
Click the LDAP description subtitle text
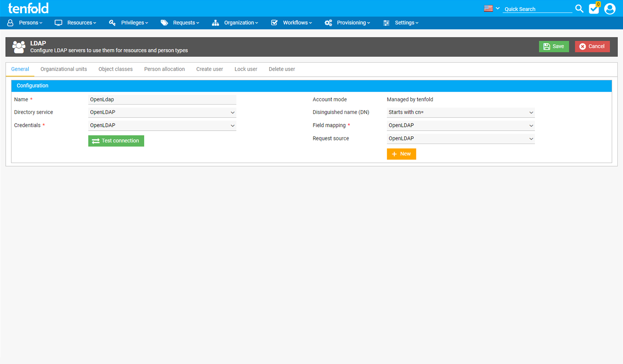[109, 51]
